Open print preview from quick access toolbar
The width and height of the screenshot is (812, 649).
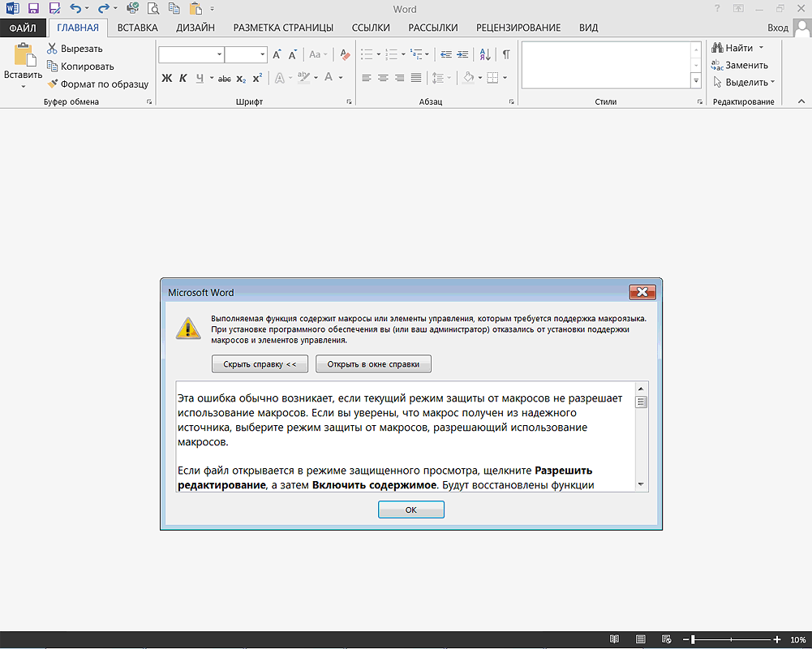153,8
